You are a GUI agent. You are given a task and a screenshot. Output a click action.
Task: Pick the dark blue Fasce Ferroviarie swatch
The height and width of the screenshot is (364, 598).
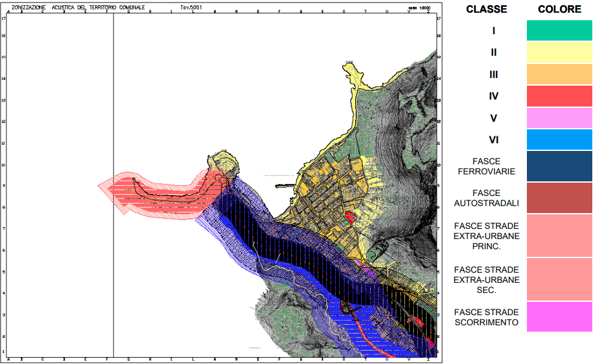pyautogui.click(x=559, y=166)
